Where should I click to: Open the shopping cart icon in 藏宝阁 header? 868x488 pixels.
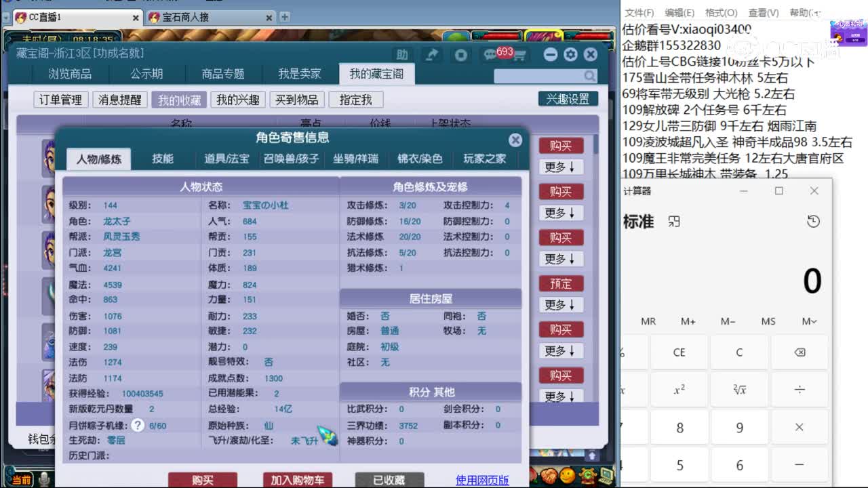pyautogui.click(x=519, y=56)
